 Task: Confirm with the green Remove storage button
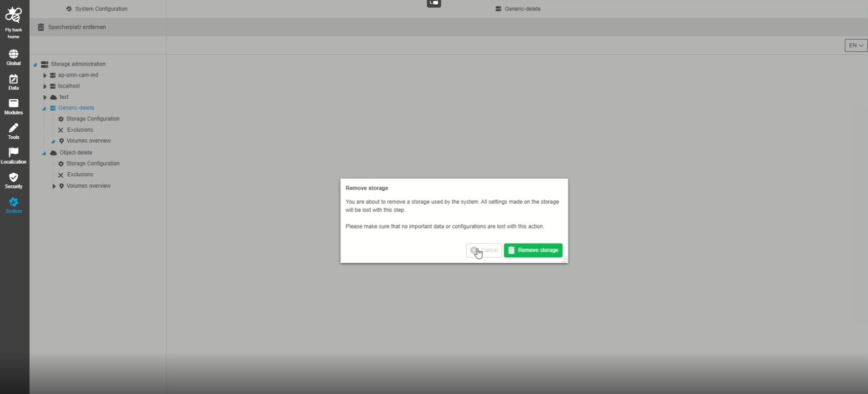[533, 250]
